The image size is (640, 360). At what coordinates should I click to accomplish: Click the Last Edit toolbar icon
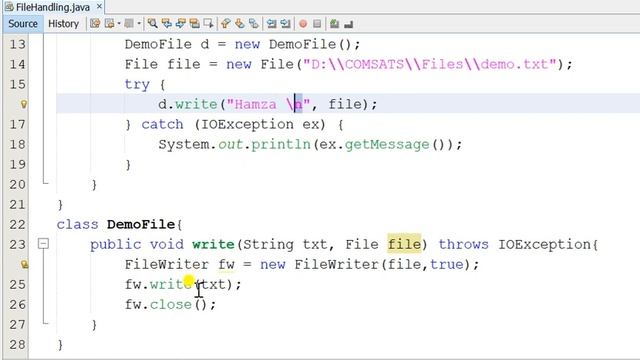[95, 24]
